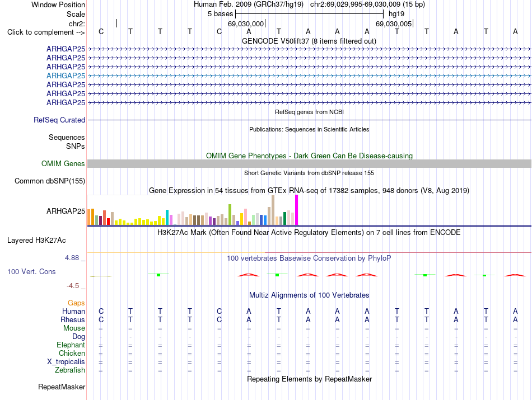Click the OMIM Genes label

(63, 164)
